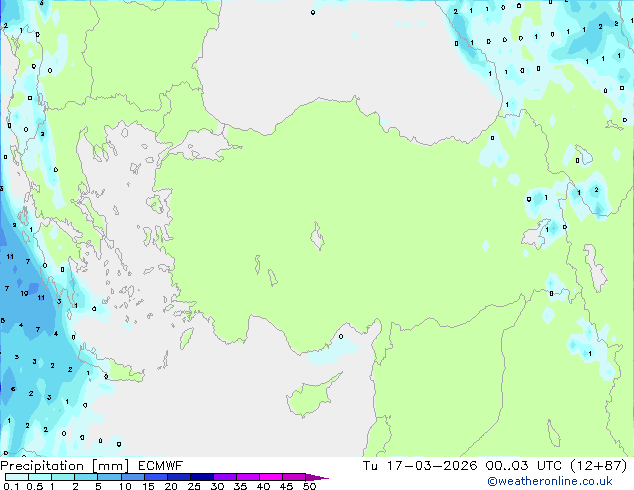The width and height of the screenshot is (634, 490).
Task: Click the 40–45 mm magenta legend swatch
Action: point(271,477)
